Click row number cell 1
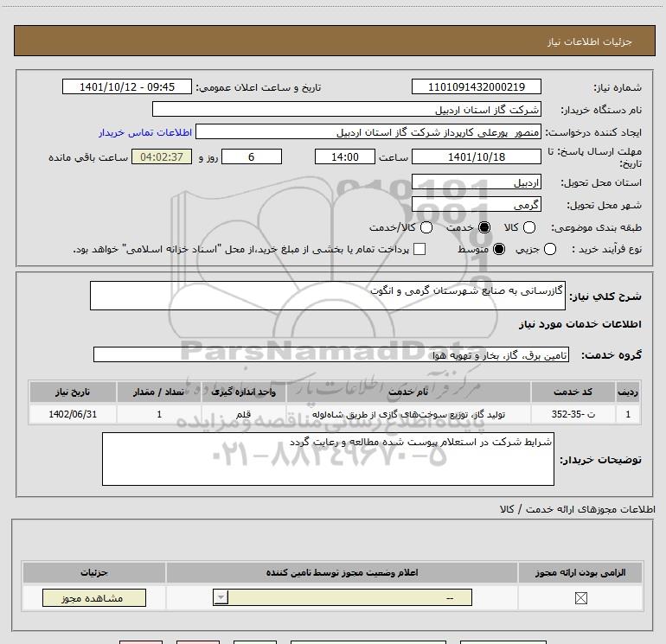 pos(628,414)
